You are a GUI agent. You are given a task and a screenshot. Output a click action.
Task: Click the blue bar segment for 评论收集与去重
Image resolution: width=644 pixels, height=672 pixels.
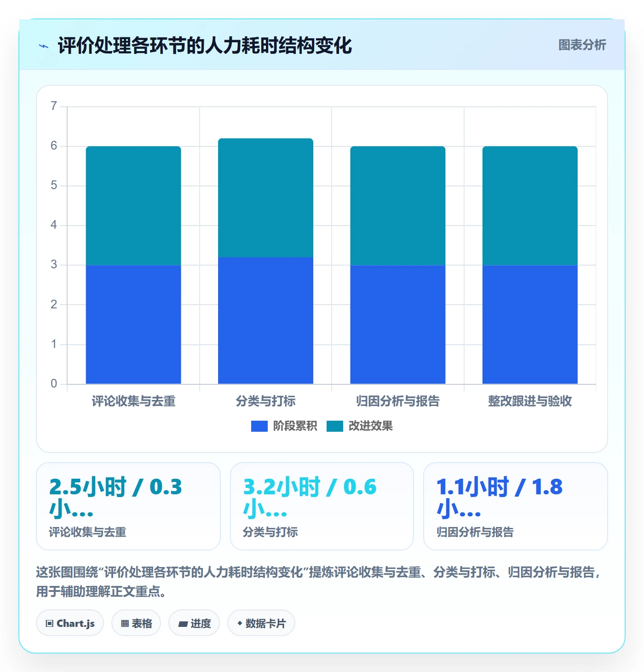click(x=133, y=324)
